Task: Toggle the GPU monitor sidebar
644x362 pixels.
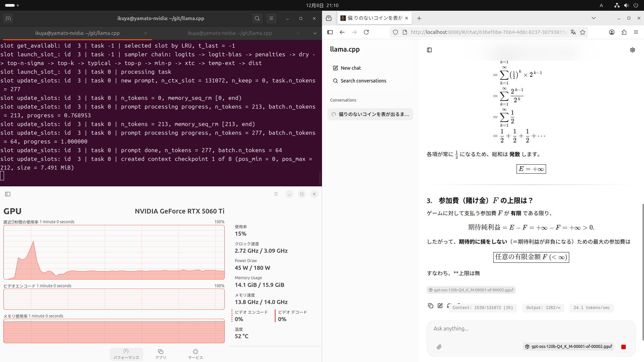Action: (x=8, y=194)
